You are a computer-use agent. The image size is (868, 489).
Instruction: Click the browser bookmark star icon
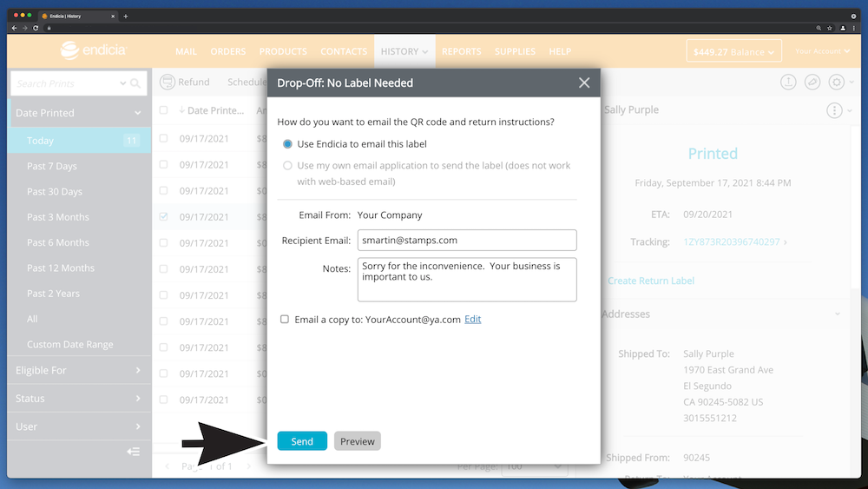(830, 28)
